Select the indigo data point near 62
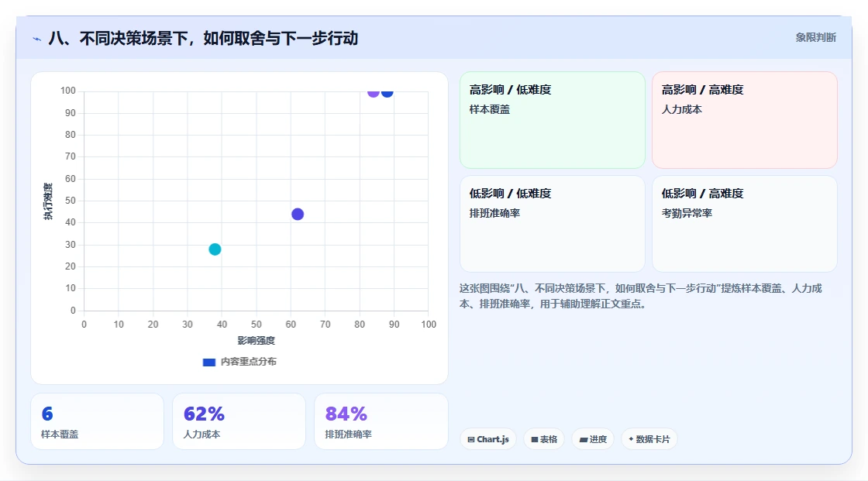868x481 pixels. point(298,215)
